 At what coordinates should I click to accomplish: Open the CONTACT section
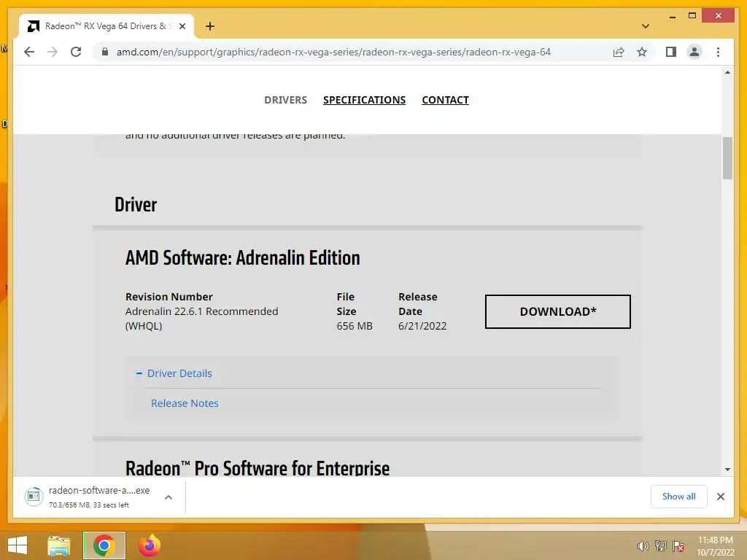click(445, 100)
